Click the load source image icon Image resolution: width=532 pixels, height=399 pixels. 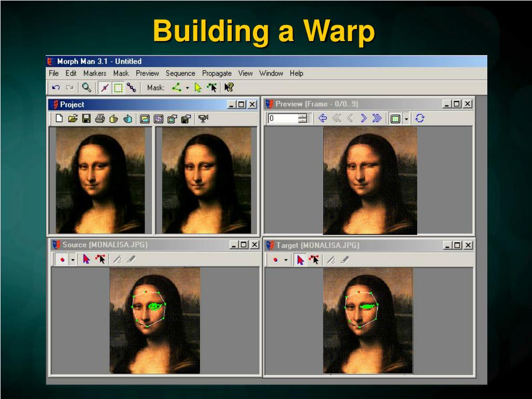pos(145,119)
